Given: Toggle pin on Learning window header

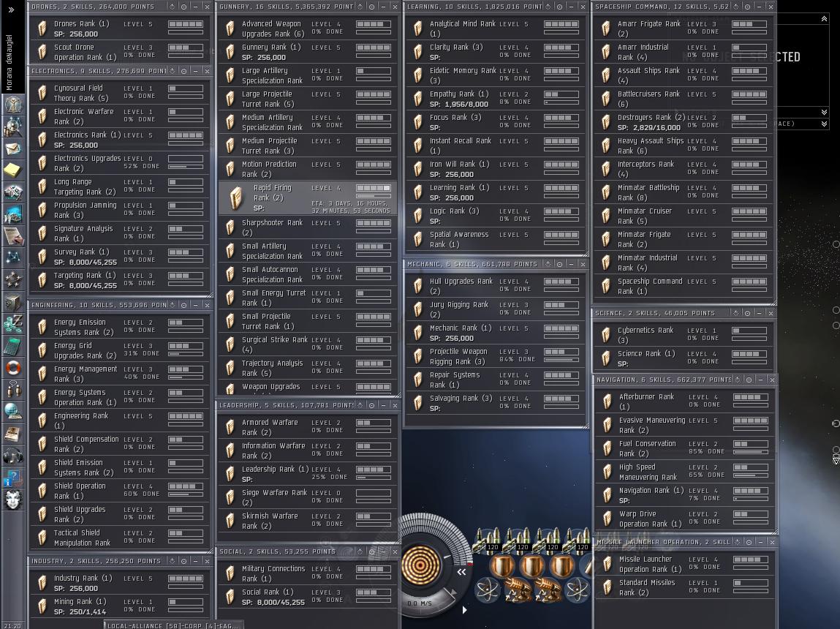Looking at the screenshot, I should tap(548, 7).
